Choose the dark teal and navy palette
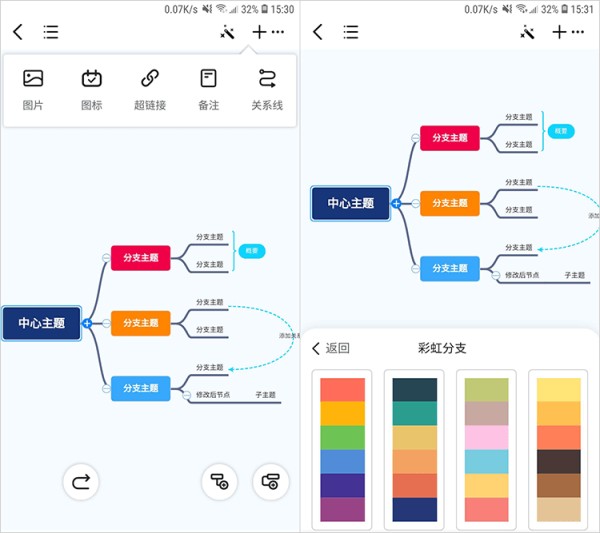Screen dimensions: 600x533 click(414, 450)
